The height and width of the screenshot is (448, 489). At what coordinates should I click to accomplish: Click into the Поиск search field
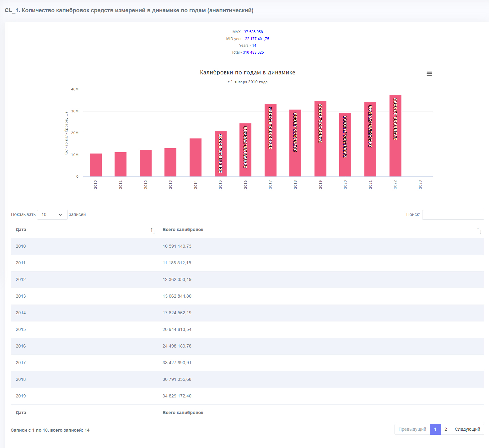coord(453,215)
